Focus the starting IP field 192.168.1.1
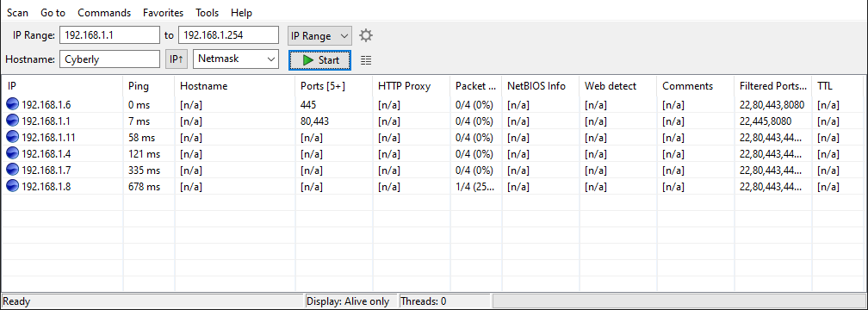The width and height of the screenshot is (868, 310). coord(109,34)
